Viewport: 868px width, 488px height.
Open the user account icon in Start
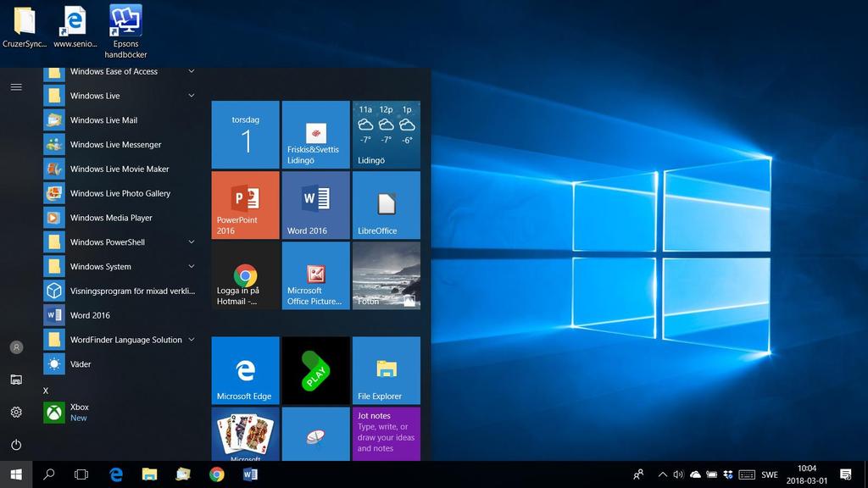click(16, 347)
